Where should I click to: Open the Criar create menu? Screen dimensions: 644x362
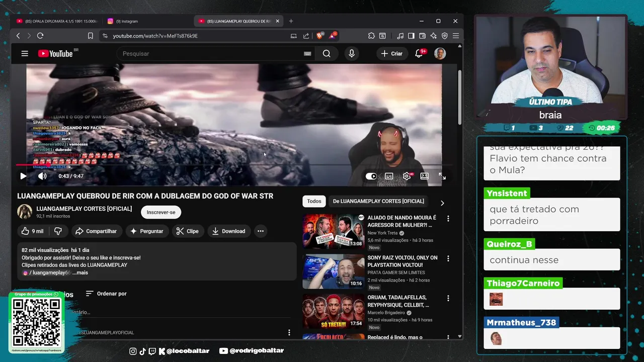(392, 53)
